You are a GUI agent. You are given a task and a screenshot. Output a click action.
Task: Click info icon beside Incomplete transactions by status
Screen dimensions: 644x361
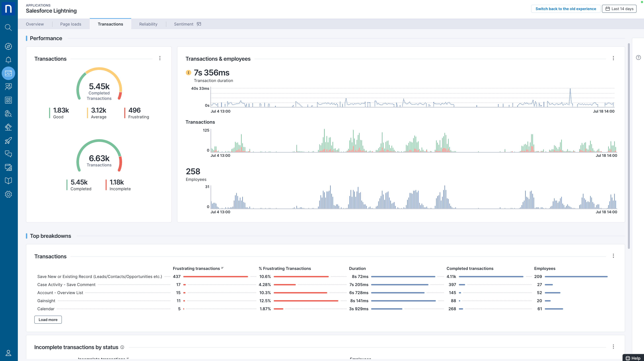click(x=122, y=347)
